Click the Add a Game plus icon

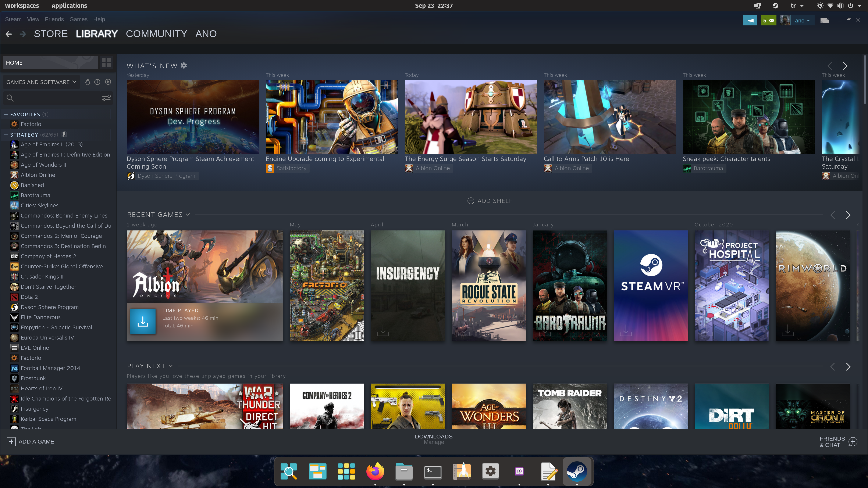pos(11,442)
